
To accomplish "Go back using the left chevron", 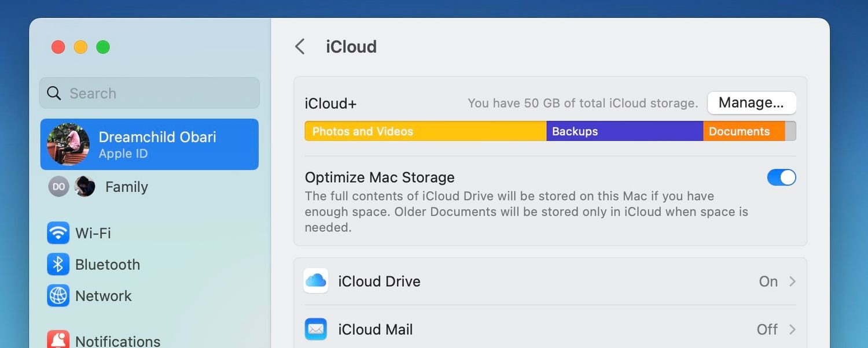I will click(x=300, y=46).
